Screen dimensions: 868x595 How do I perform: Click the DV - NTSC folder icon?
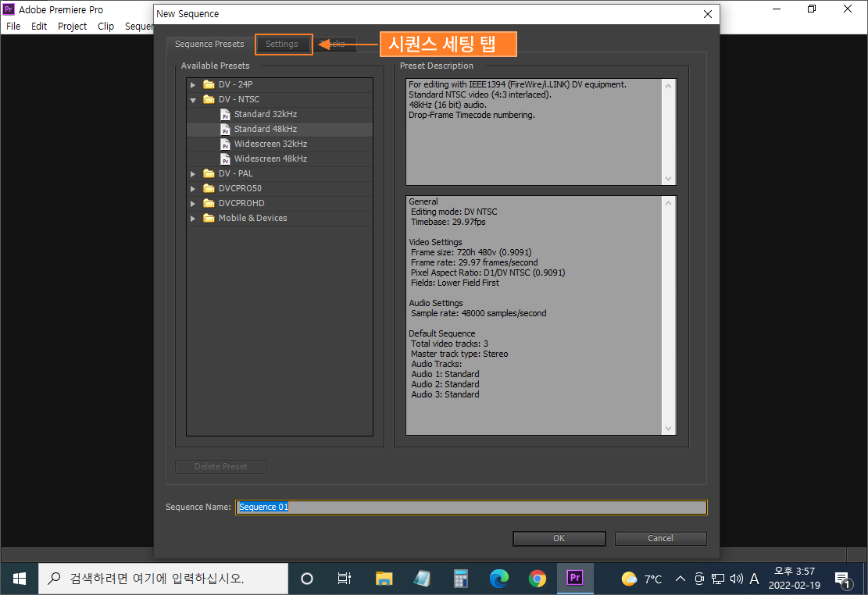(x=209, y=99)
